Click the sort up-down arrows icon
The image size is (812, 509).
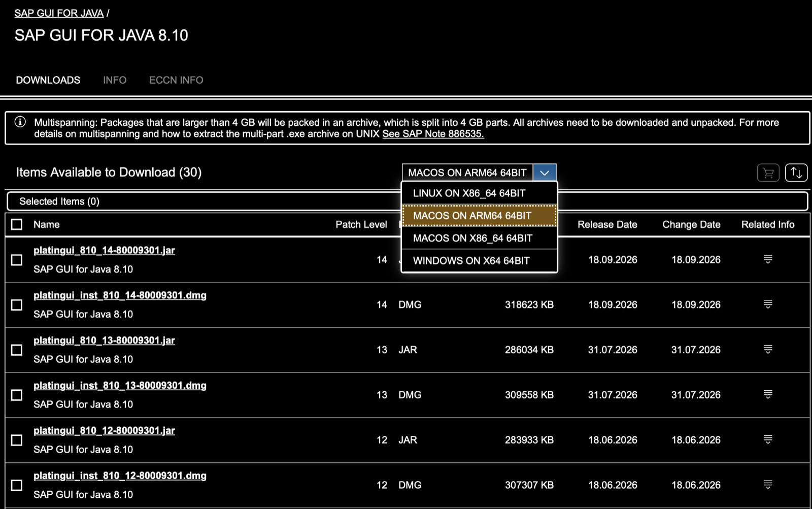coord(796,173)
